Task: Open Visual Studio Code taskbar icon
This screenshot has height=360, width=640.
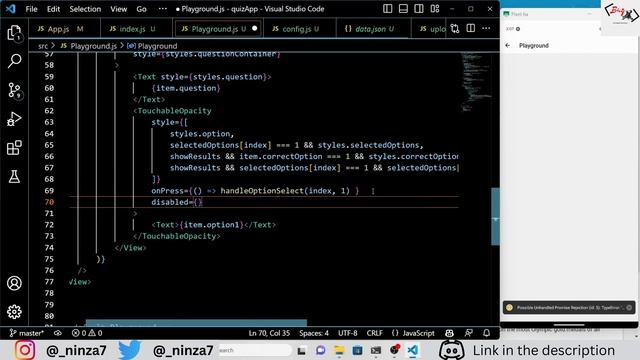Action: [413, 350]
